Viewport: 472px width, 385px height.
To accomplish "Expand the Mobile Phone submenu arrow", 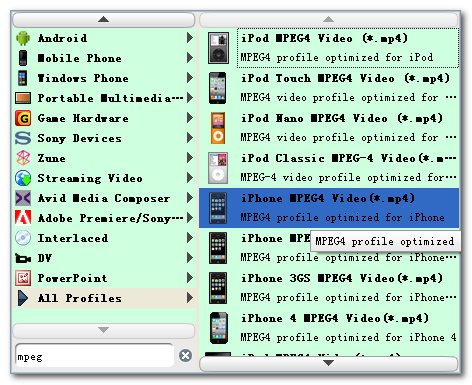I will (190, 58).
